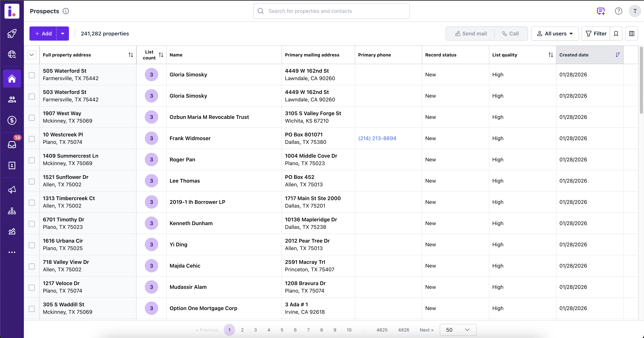Check the checkbox for Frank Widmoser row
Image resolution: width=644 pixels, height=338 pixels.
32,139
